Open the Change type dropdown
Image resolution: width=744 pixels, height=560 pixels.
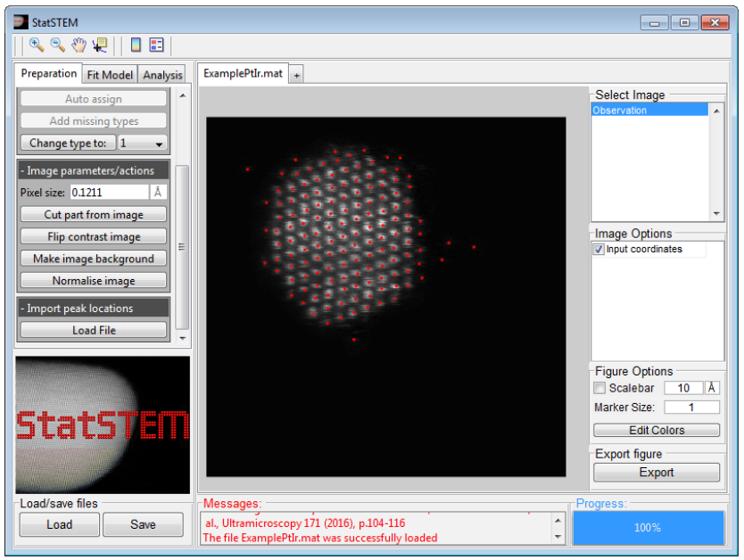[x=144, y=143]
